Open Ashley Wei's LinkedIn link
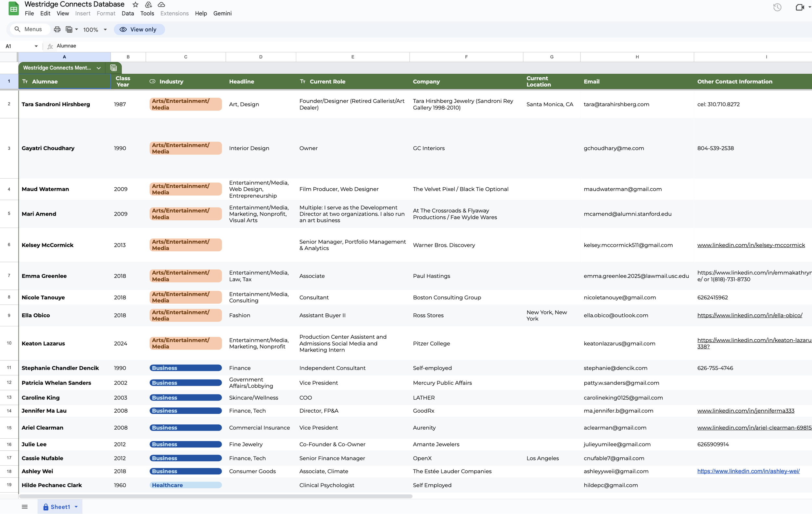 [748, 471]
